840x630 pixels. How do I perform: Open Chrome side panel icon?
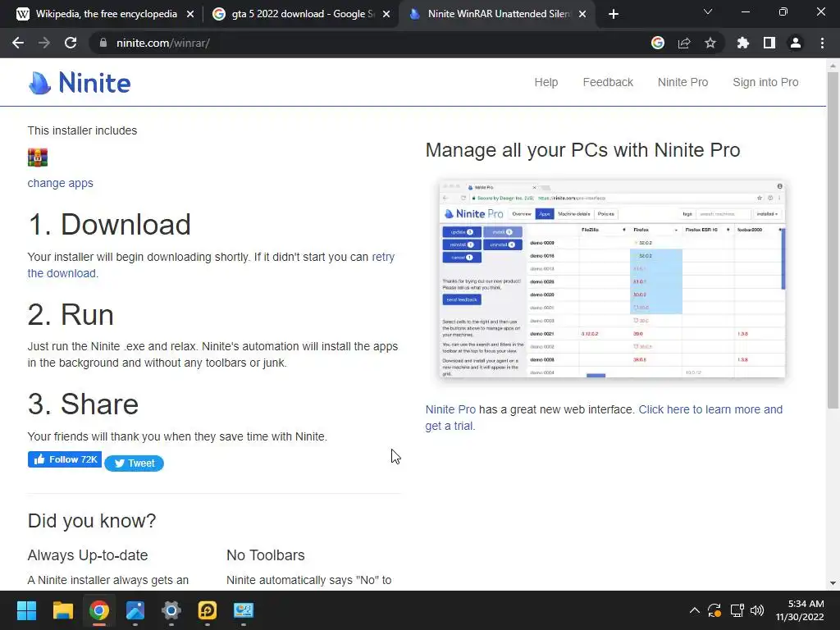tap(769, 43)
